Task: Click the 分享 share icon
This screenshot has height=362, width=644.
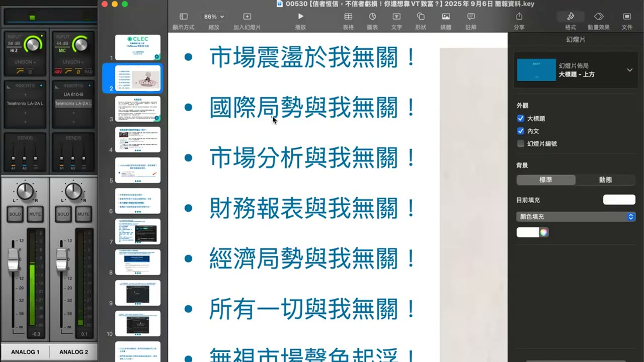Action: coord(519,17)
